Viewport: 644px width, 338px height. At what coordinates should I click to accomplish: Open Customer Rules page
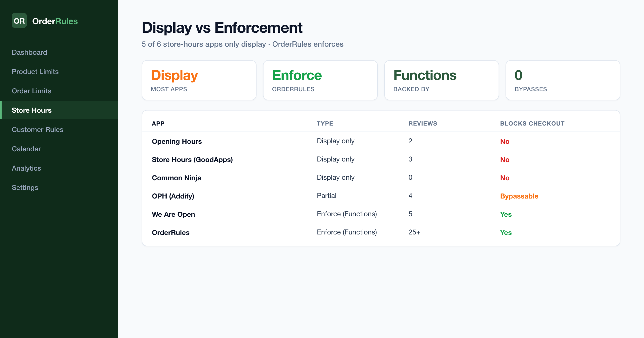[59, 130]
